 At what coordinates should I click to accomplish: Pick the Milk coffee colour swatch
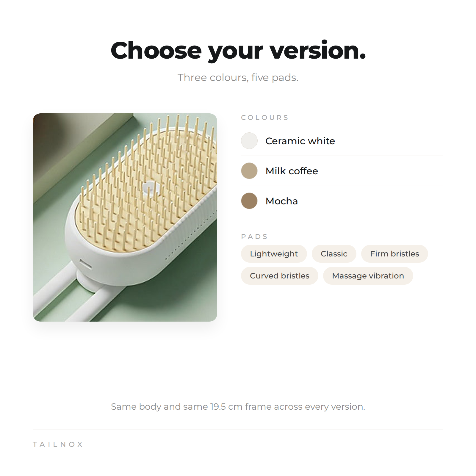coord(249,171)
